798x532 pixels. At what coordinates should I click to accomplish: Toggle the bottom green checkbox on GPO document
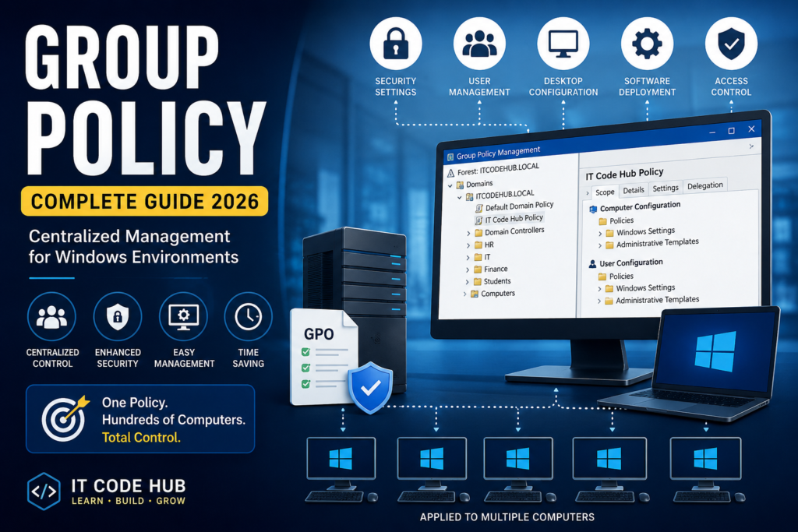pos(305,384)
